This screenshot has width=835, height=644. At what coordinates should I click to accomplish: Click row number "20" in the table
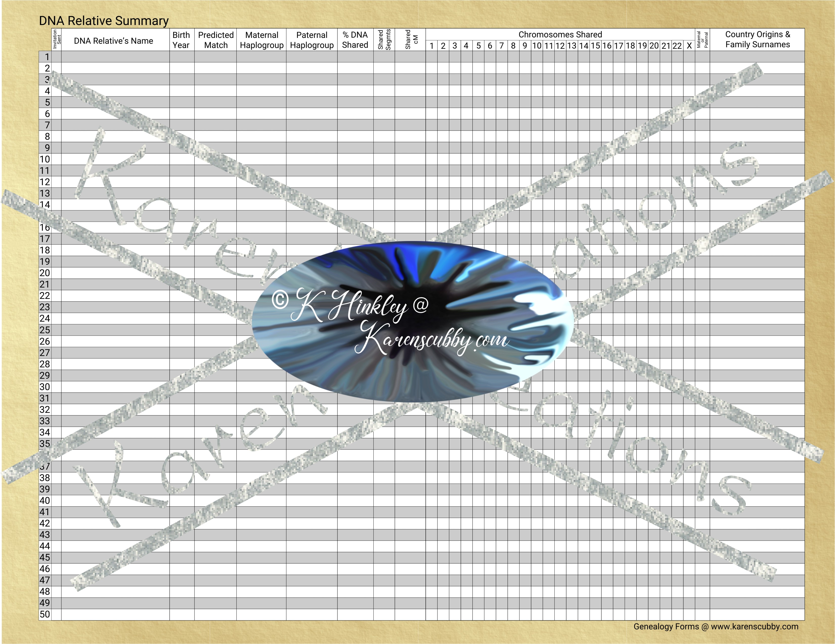coord(45,273)
